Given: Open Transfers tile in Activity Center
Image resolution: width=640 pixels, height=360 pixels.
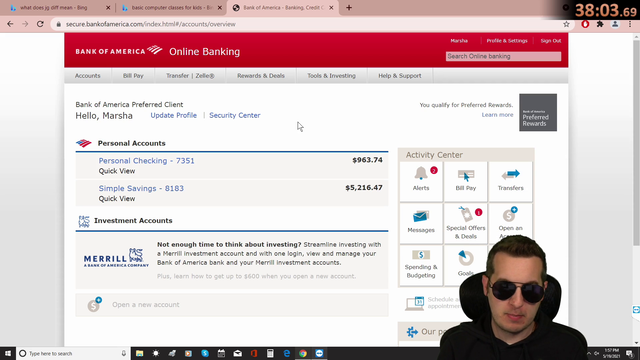Looking at the screenshot, I should tap(510, 181).
